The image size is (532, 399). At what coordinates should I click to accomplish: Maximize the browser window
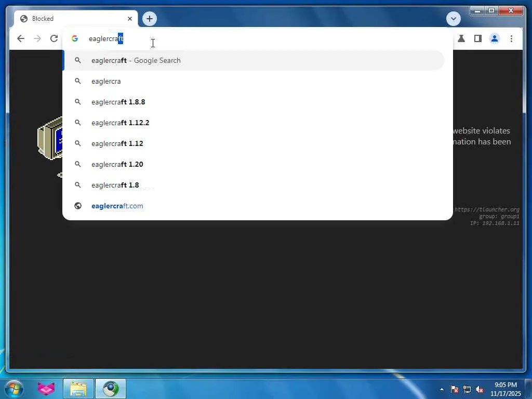491,11
